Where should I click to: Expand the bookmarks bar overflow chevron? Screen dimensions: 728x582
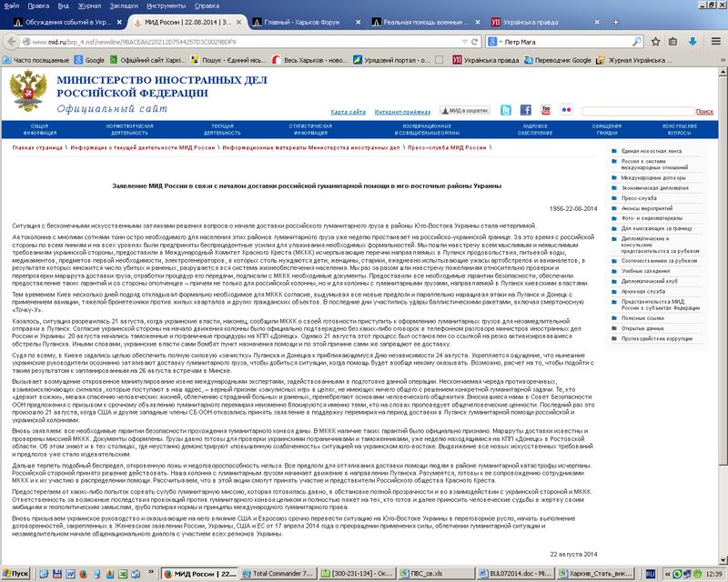[x=723, y=60]
